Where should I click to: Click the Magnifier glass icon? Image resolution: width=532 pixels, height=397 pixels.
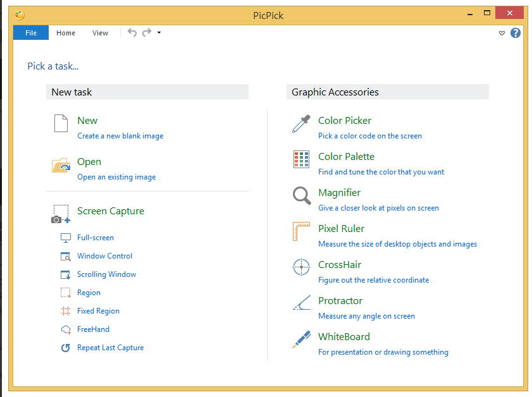pos(302,195)
